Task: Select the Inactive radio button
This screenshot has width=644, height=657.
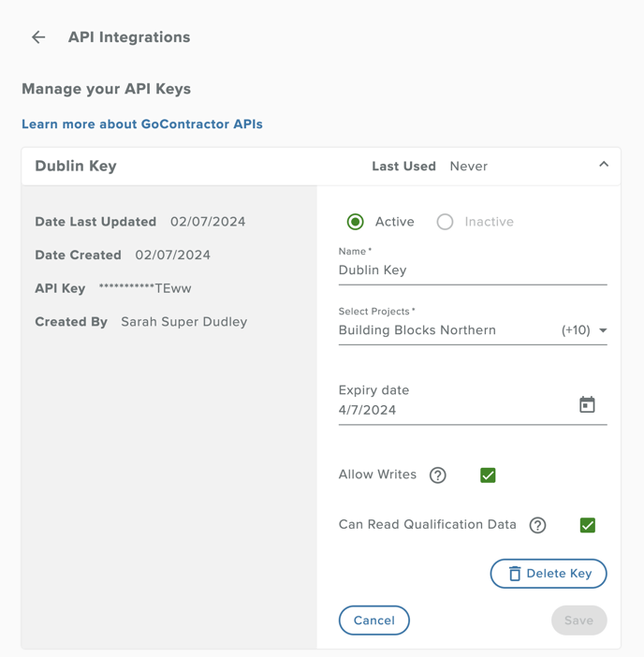Action: 445,222
